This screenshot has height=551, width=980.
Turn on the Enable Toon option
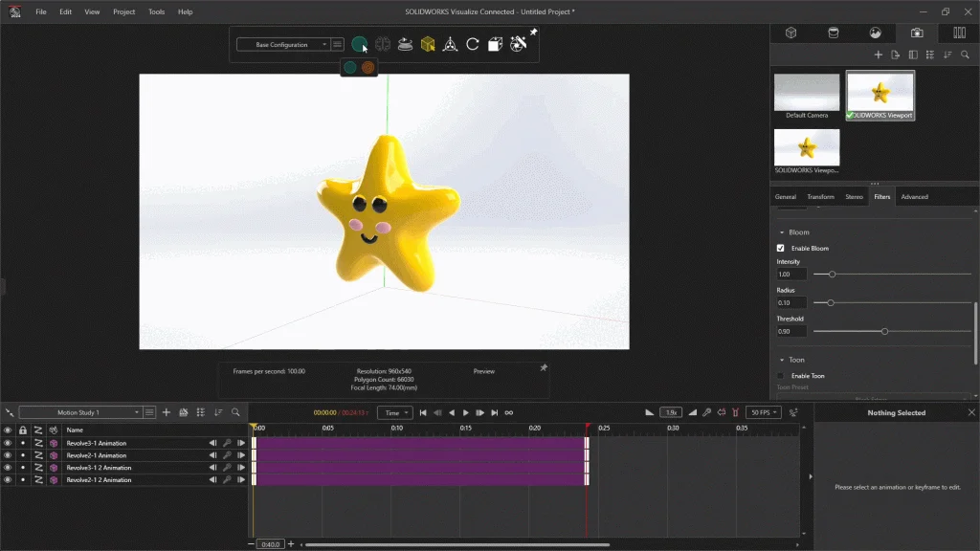[x=781, y=376]
